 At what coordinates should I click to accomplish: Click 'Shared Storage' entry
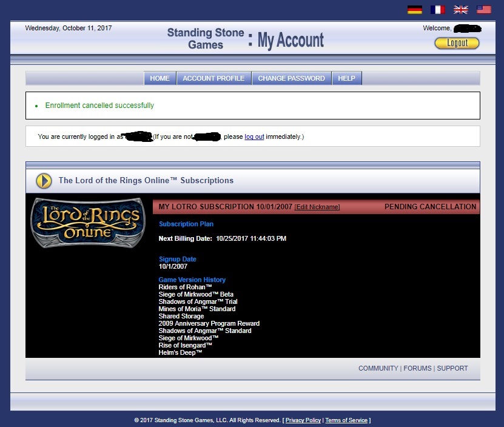(x=181, y=317)
